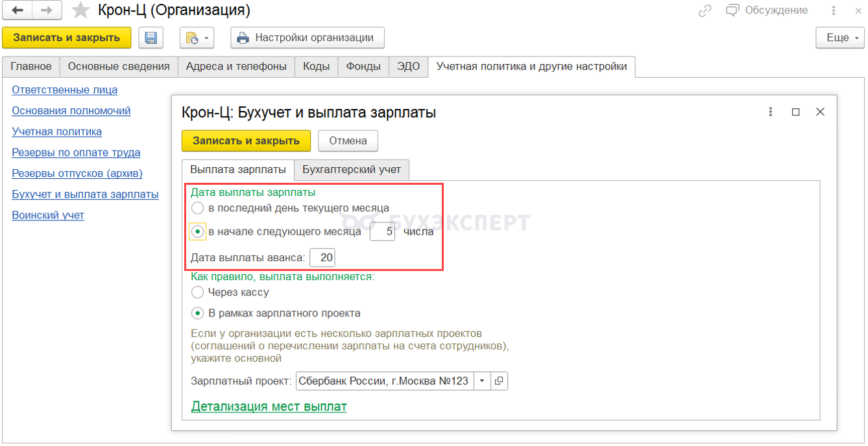
Task: Select 'Через кассу' payment option
Action: 198,292
